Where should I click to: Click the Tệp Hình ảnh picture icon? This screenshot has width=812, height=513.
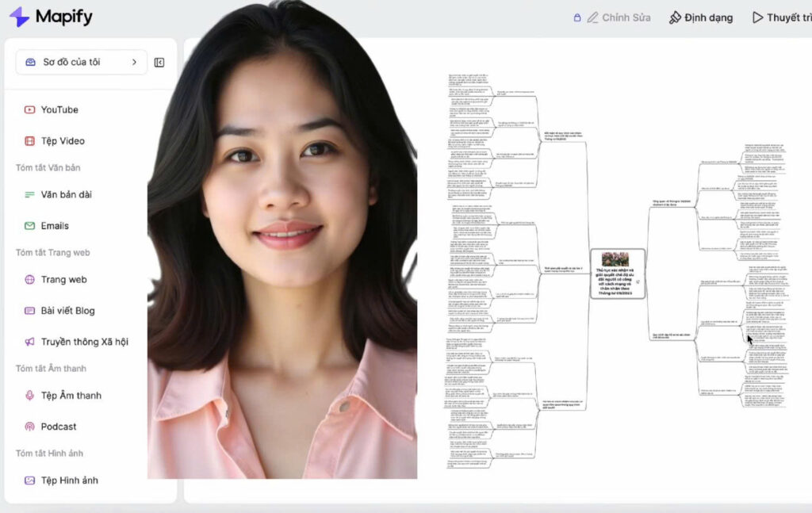[x=29, y=480]
